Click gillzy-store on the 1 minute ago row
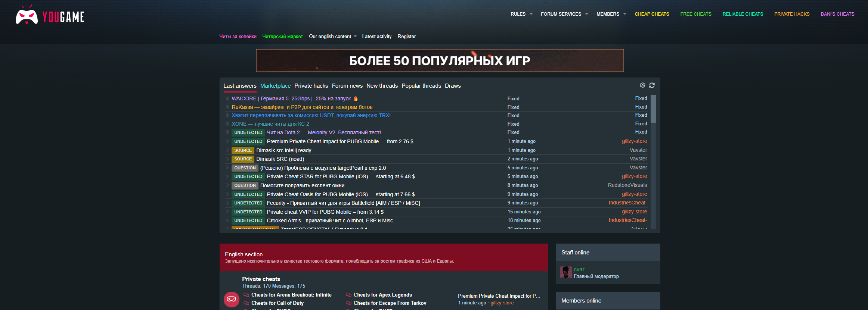The image size is (868, 310). 635,141
